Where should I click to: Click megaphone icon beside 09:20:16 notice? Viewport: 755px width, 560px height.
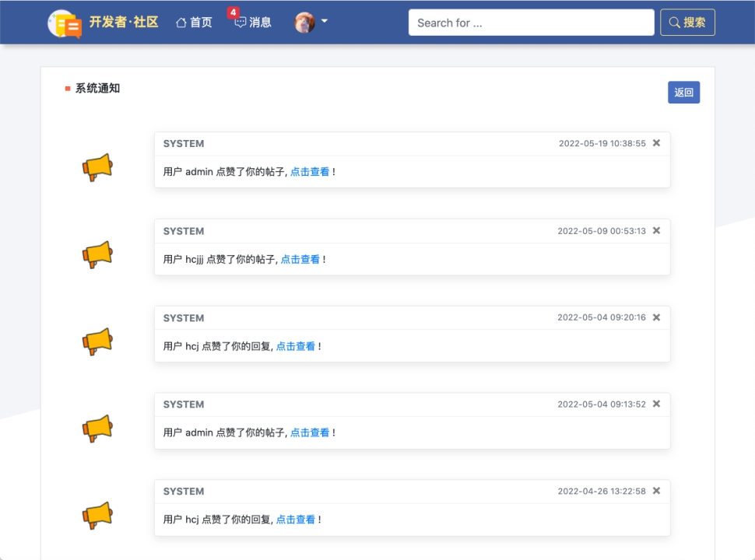click(97, 341)
